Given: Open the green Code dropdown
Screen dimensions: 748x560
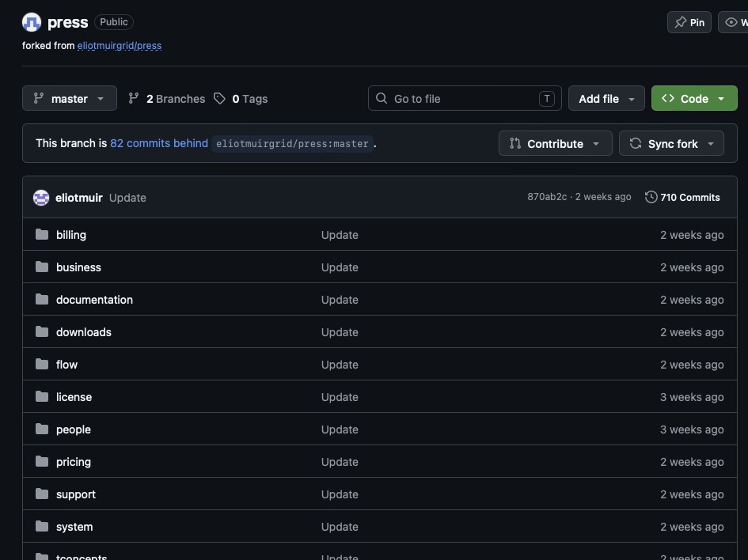Looking at the screenshot, I should pyautogui.click(x=694, y=98).
